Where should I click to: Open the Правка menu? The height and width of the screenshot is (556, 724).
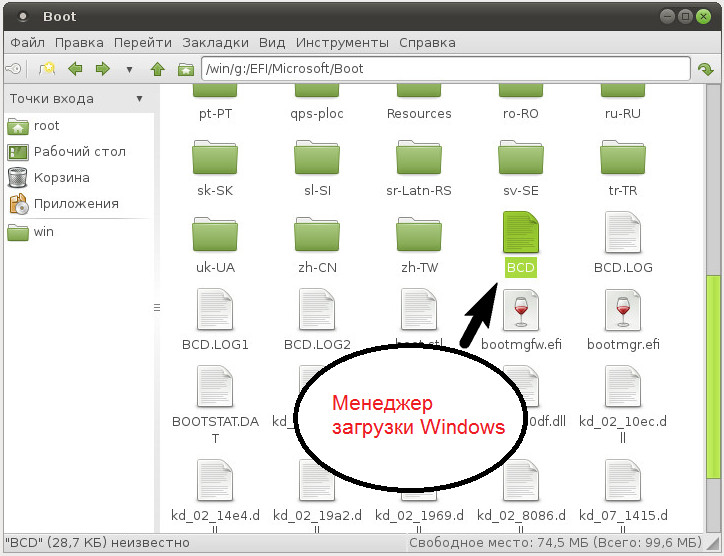point(79,42)
